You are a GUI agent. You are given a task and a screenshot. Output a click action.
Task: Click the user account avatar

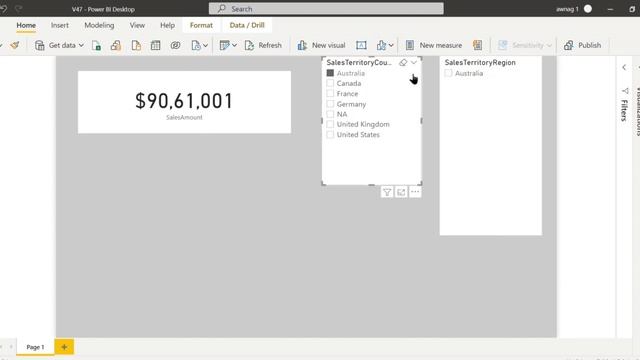point(588,9)
